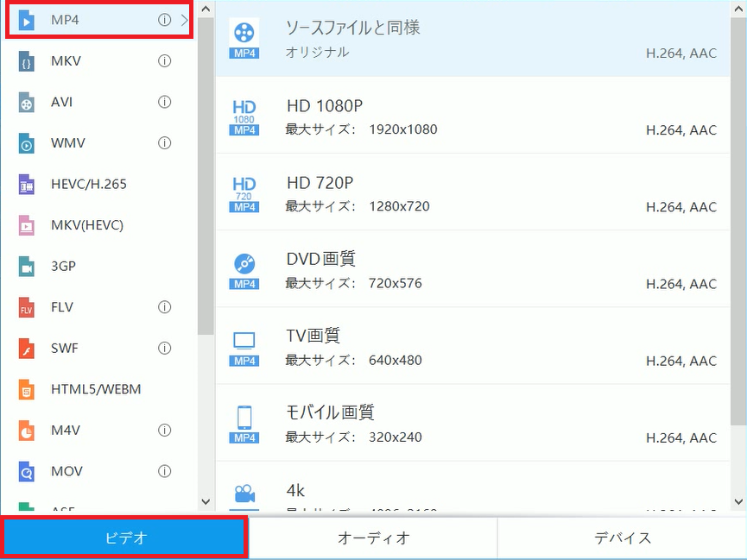Click the AVI film reel icon

pyautogui.click(x=27, y=103)
